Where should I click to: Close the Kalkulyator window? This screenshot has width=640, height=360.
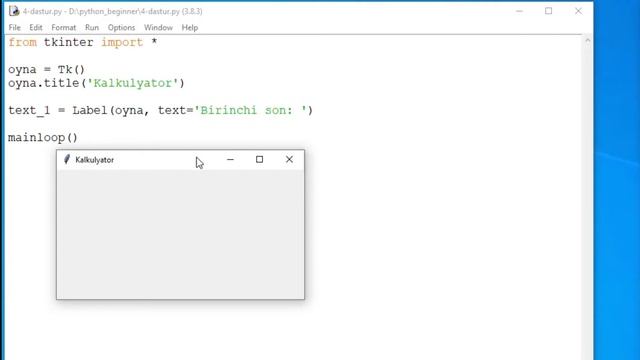pos(289,160)
